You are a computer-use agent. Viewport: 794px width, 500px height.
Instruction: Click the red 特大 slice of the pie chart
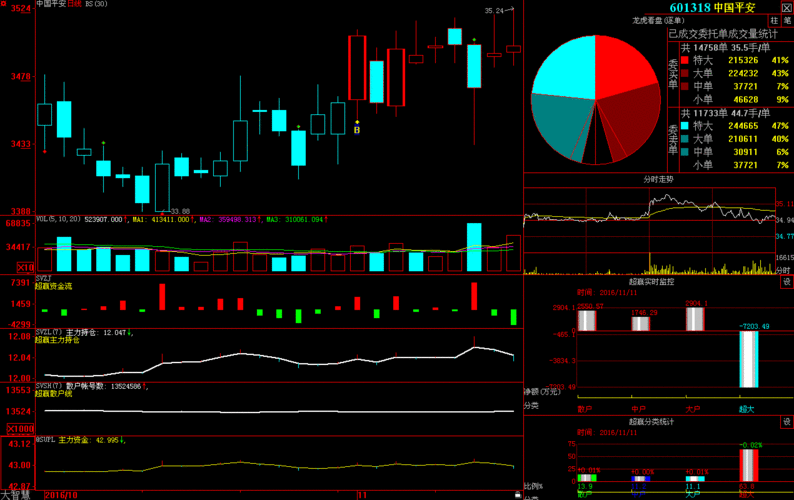(x=623, y=66)
